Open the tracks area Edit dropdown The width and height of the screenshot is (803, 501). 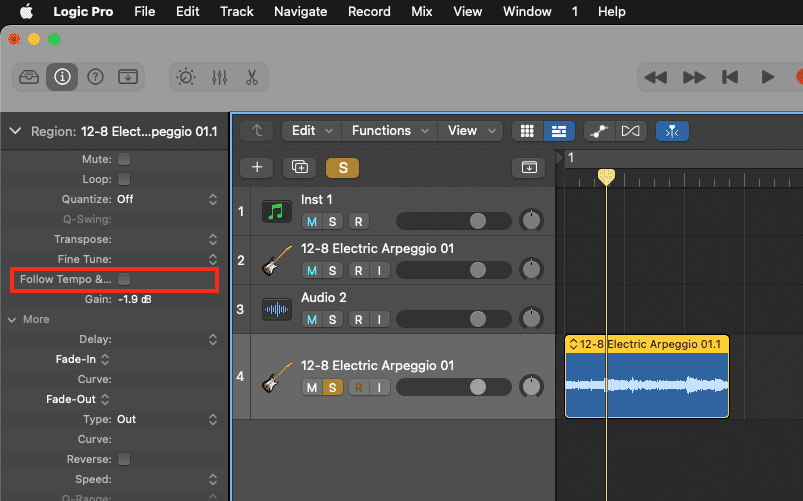coord(312,131)
